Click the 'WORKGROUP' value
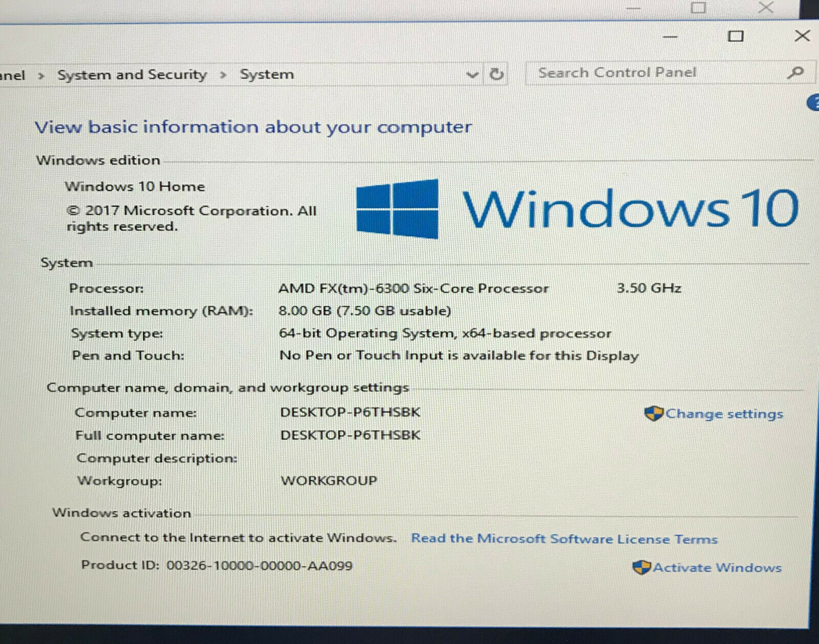The image size is (819, 644). [x=329, y=481]
